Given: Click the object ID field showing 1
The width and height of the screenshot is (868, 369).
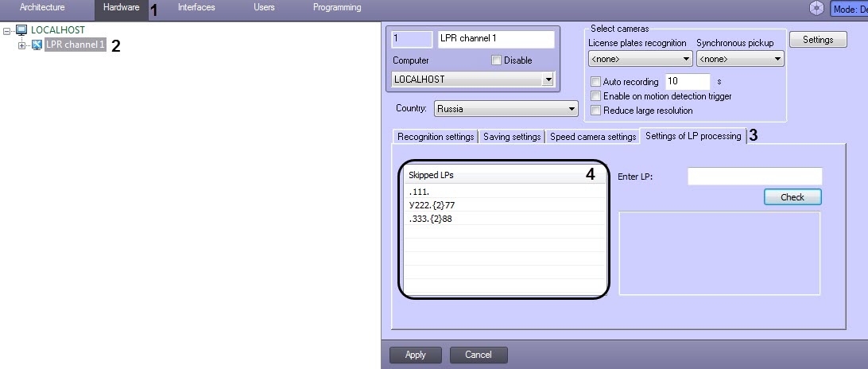Looking at the screenshot, I should [412, 39].
